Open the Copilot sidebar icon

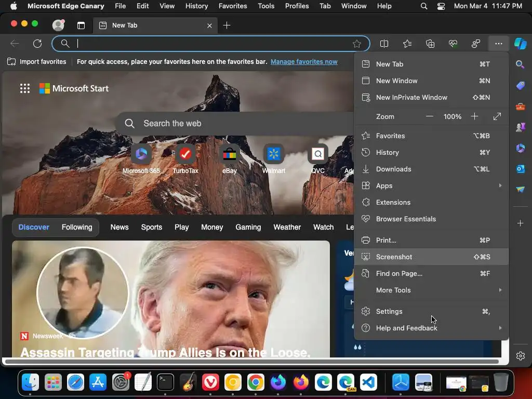pos(520,44)
